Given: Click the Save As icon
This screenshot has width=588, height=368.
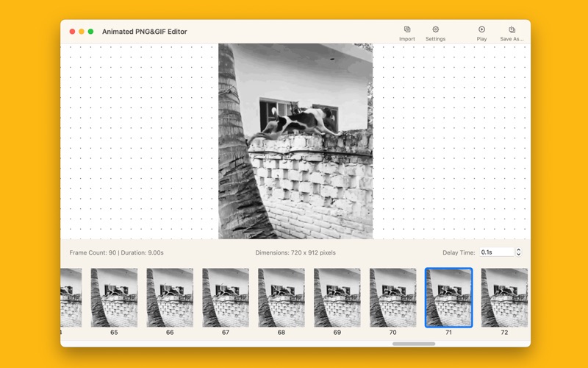Looking at the screenshot, I should coord(512,30).
